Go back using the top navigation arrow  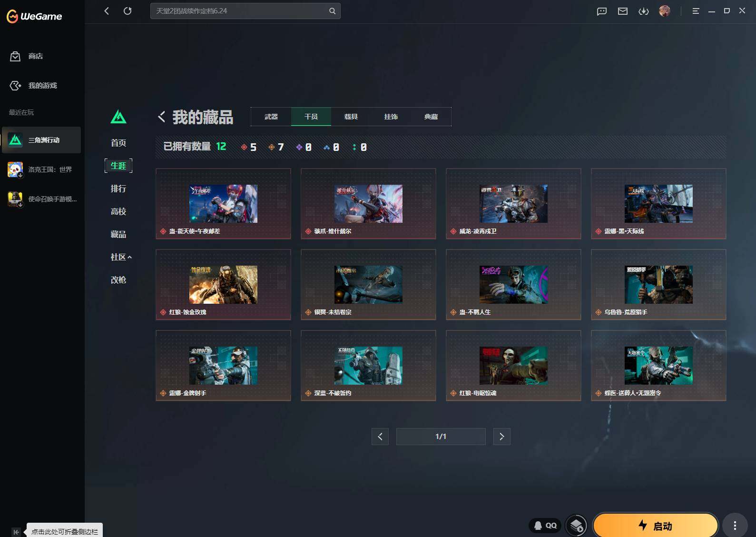[x=107, y=11]
